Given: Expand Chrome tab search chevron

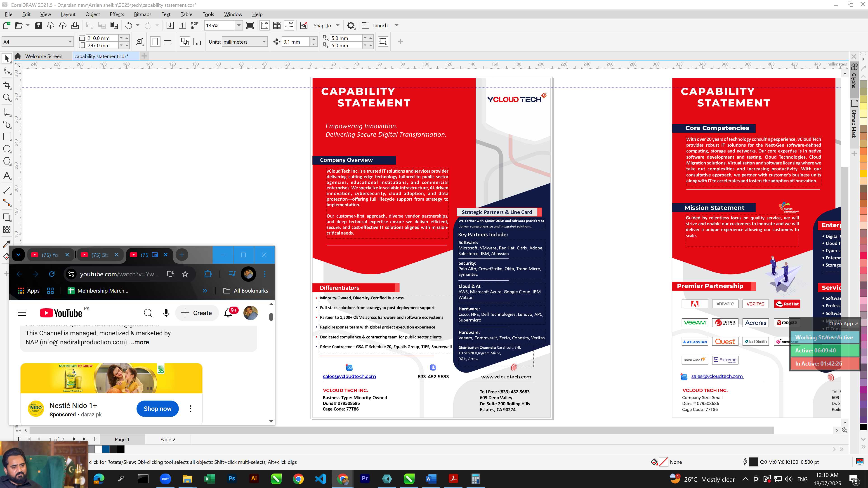Looking at the screenshot, I should coord(18,255).
